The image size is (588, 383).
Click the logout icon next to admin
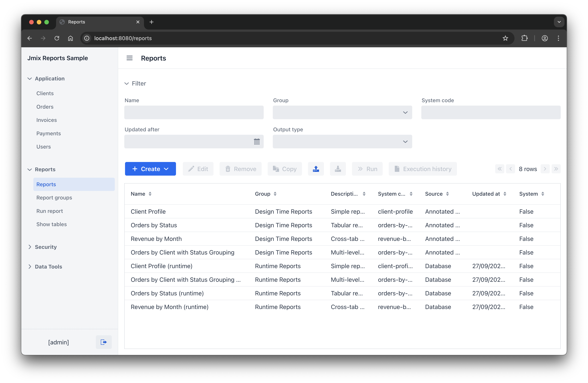[x=103, y=342]
